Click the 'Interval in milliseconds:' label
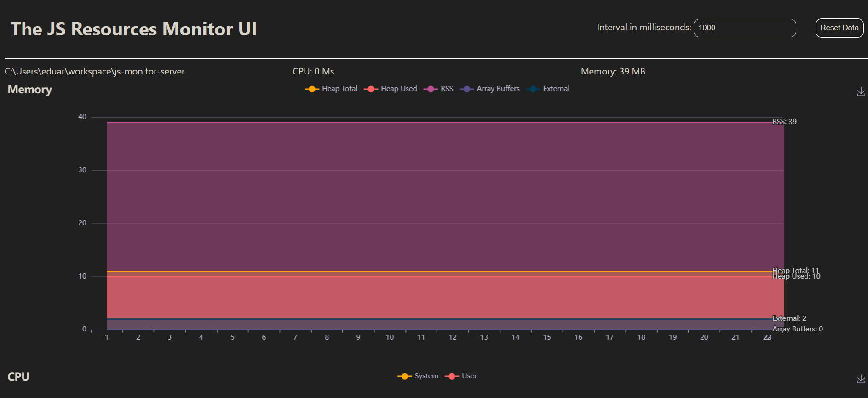The width and height of the screenshot is (868, 398). pyautogui.click(x=644, y=28)
